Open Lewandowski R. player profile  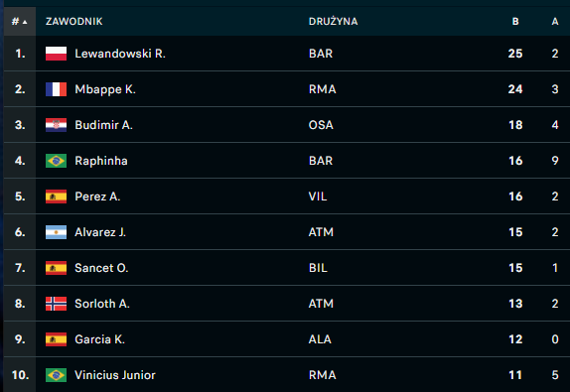click(120, 54)
